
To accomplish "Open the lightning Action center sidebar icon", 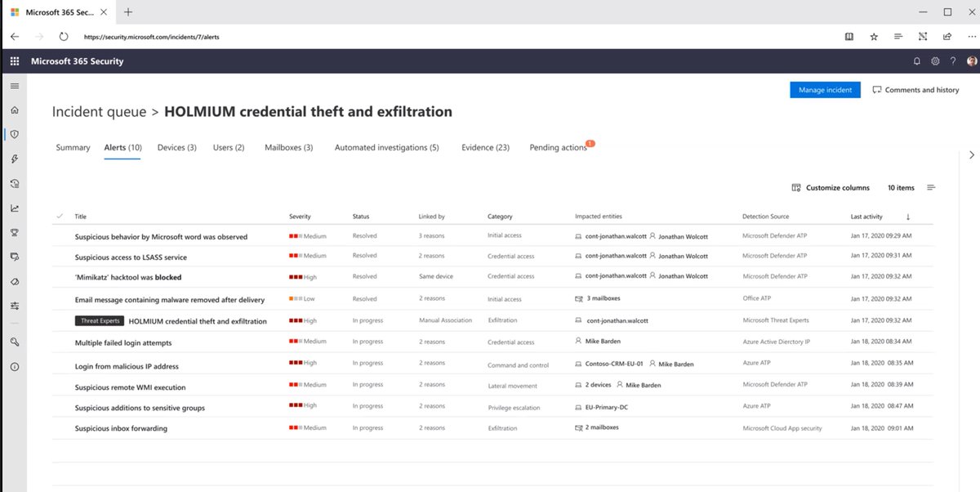I will point(14,159).
